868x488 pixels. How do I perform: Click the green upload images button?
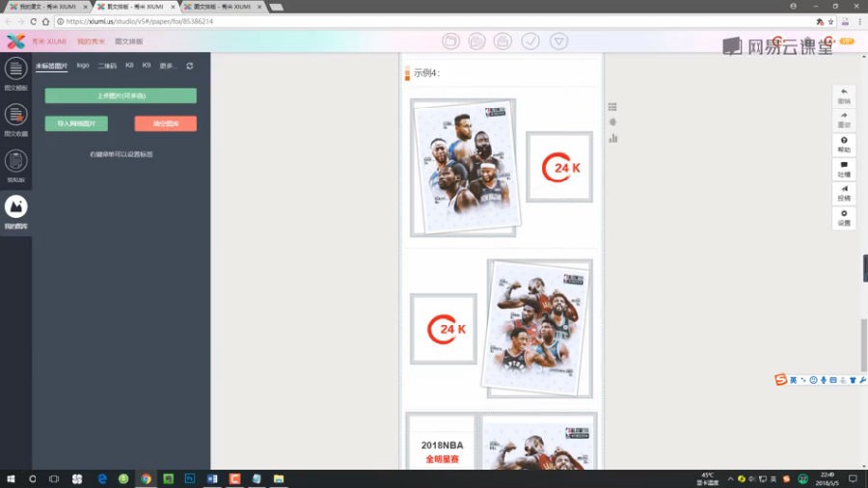point(121,95)
